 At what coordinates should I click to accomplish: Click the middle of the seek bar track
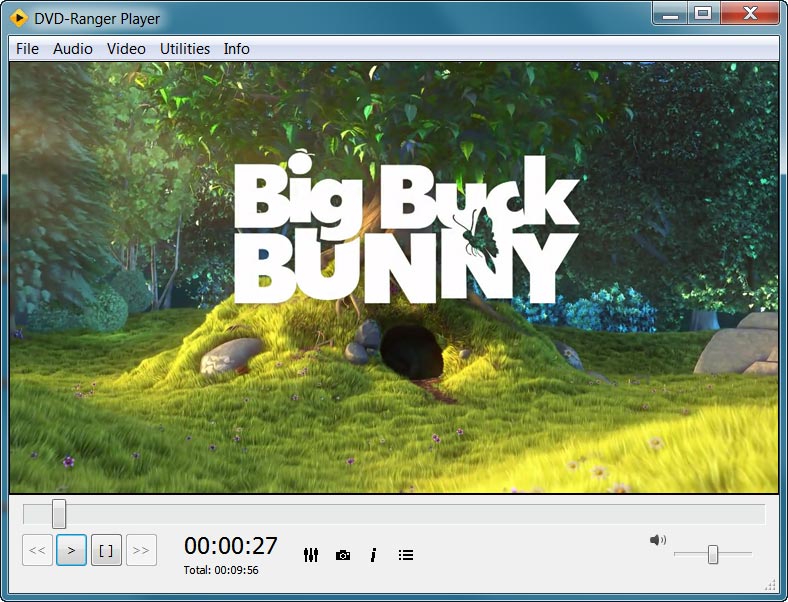pyautogui.click(x=394, y=515)
